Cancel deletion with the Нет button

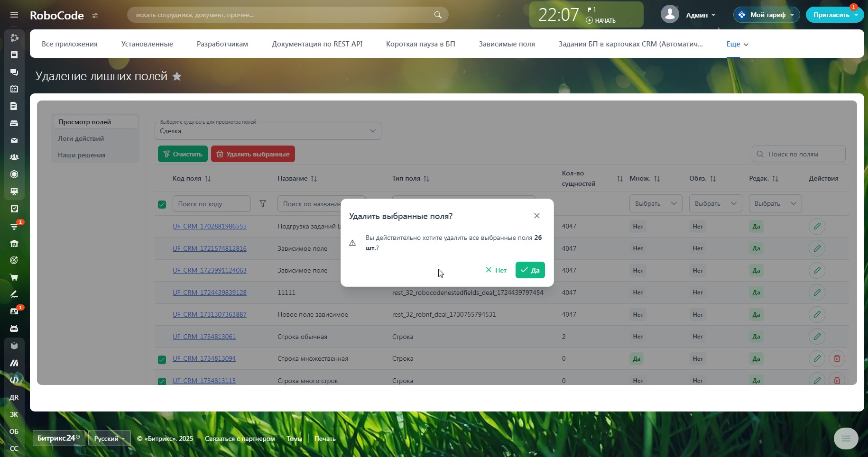[x=496, y=270]
